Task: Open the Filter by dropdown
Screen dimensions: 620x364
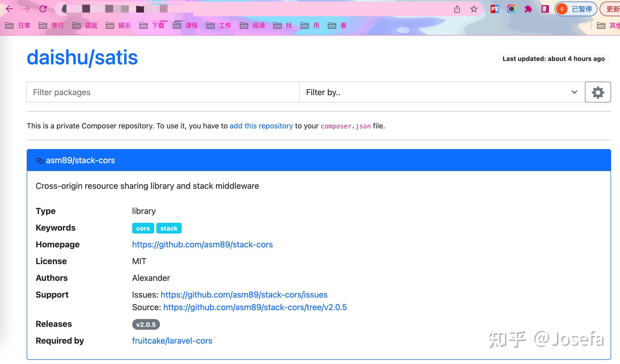Action: (442, 92)
